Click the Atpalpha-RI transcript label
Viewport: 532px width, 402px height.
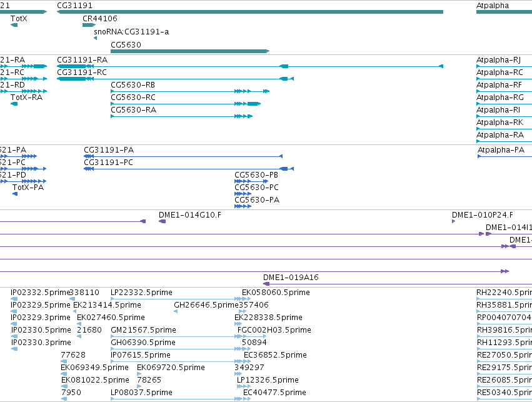pos(498,110)
